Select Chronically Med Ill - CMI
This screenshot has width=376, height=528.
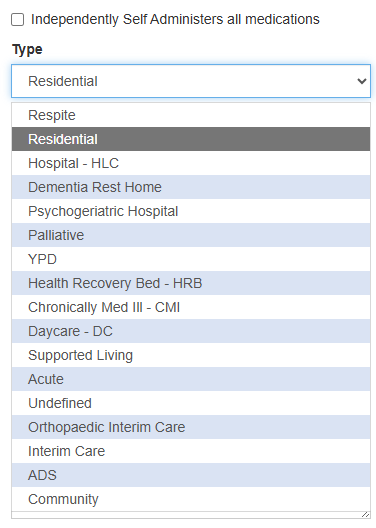191,307
